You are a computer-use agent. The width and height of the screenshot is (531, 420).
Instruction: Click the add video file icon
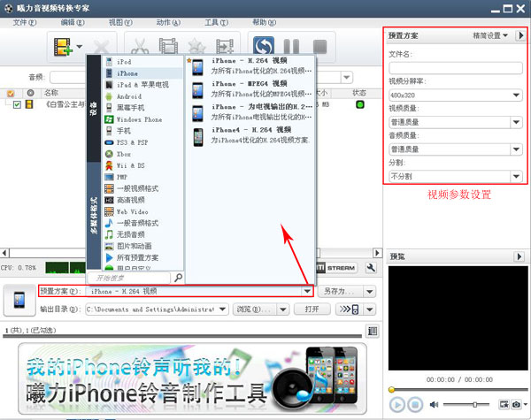(64, 47)
